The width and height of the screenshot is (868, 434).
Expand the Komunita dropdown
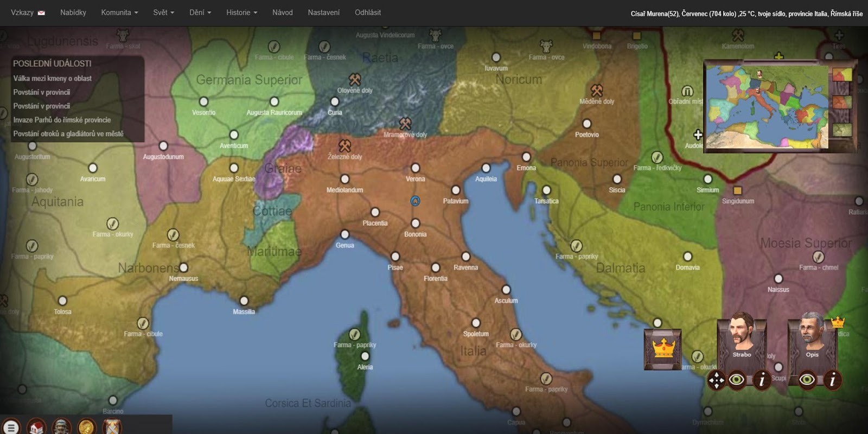click(119, 12)
